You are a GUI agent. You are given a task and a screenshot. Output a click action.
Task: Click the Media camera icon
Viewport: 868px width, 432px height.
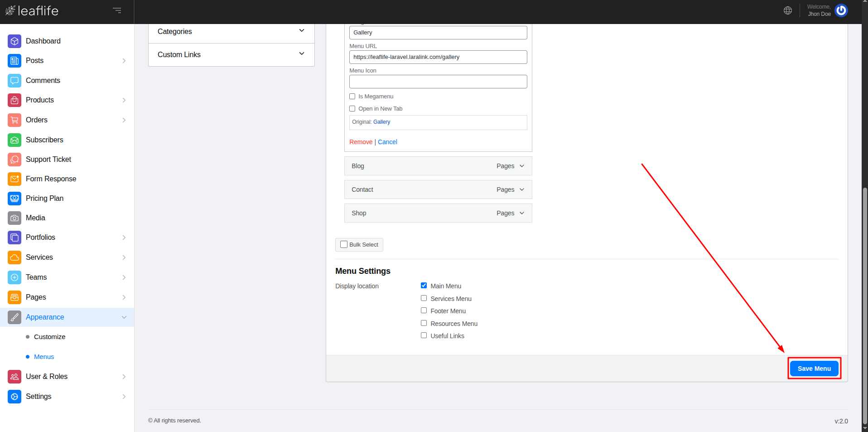pos(14,218)
